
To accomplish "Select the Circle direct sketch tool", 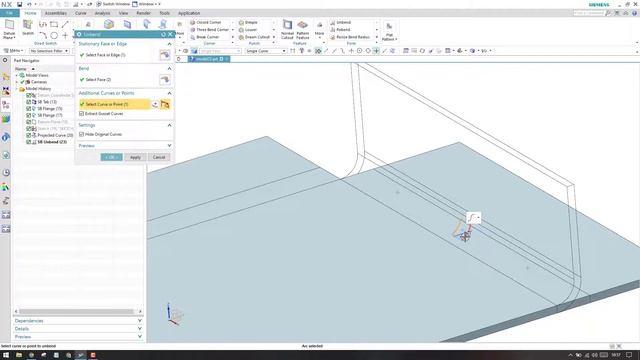I will (x=54, y=36).
